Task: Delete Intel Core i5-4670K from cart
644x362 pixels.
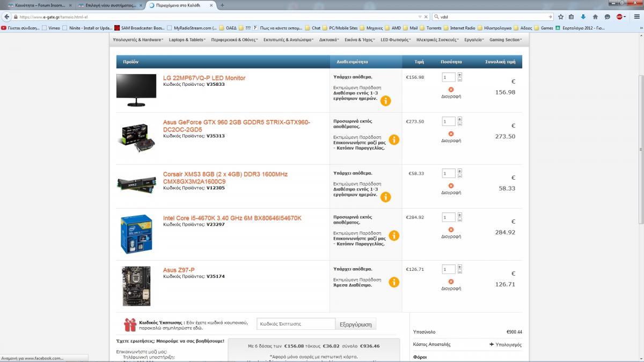Action: pyautogui.click(x=451, y=233)
